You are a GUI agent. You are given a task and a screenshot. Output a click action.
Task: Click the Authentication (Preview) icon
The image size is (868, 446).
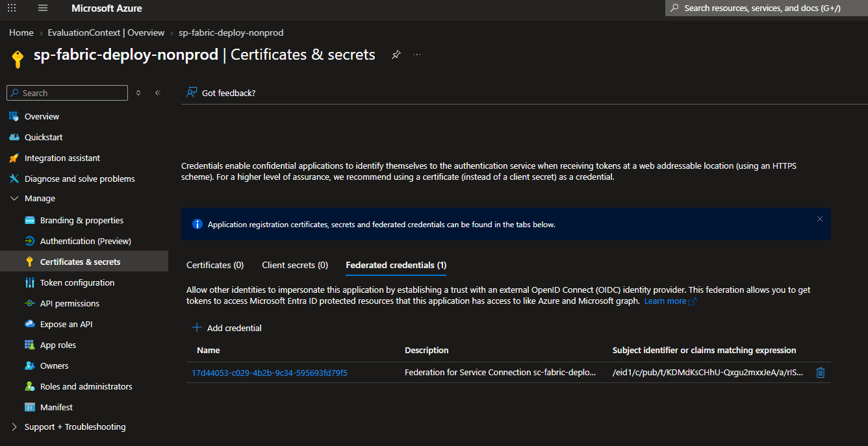click(29, 241)
